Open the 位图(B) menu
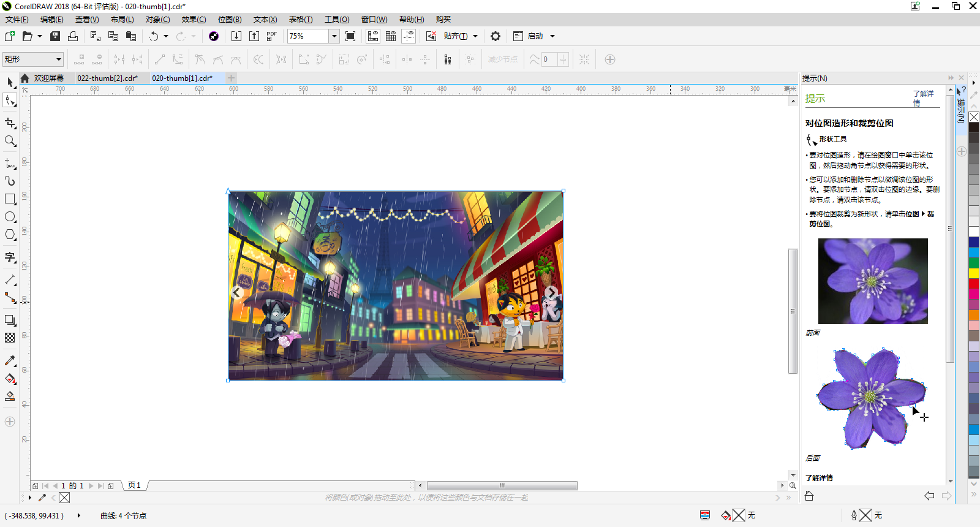The width and height of the screenshot is (980, 527). (x=230, y=20)
